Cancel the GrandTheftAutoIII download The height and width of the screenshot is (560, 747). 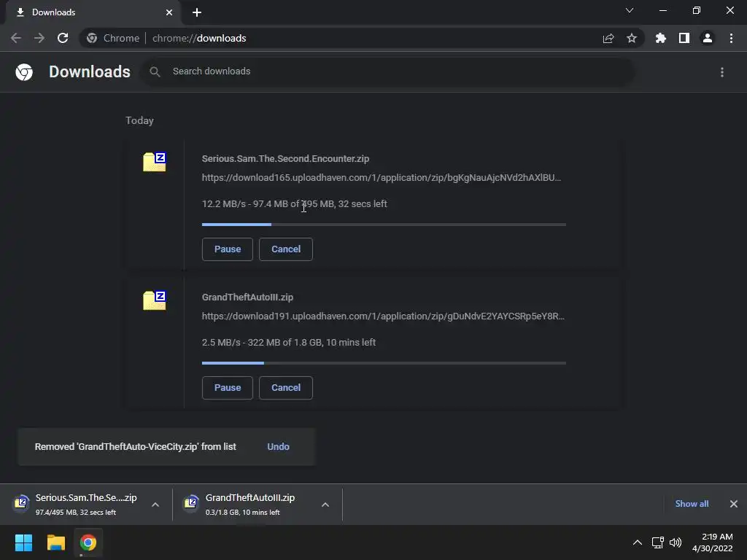pyautogui.click(x=286, y=388)
